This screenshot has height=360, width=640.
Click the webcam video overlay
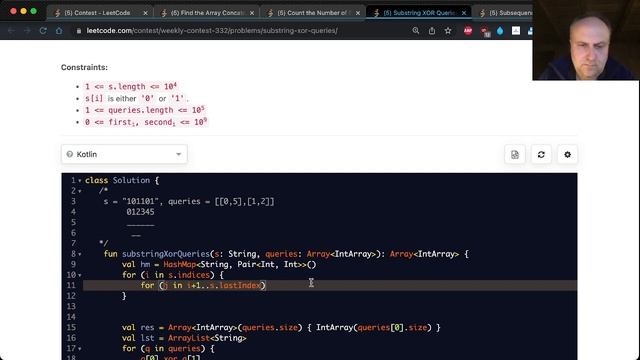[586, 40]
